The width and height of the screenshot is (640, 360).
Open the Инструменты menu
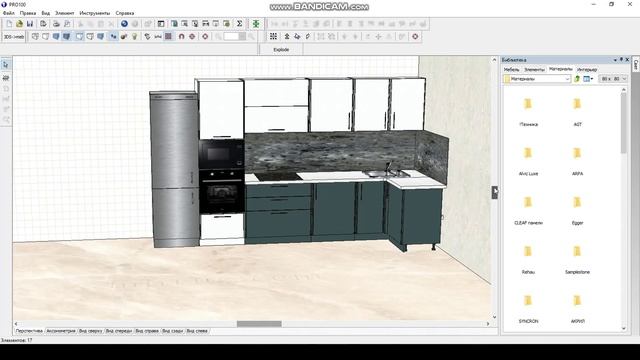point(95,13)
